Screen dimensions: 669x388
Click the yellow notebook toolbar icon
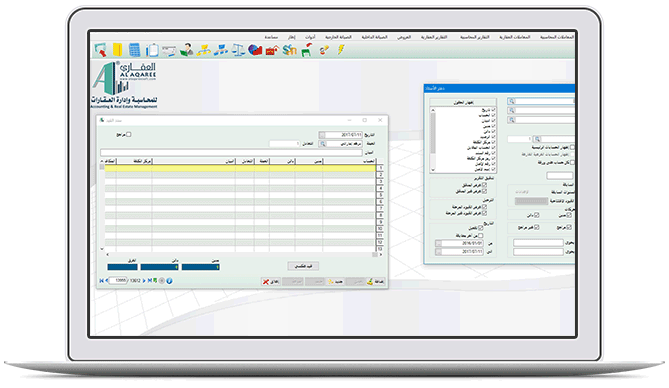pos(118,50)
